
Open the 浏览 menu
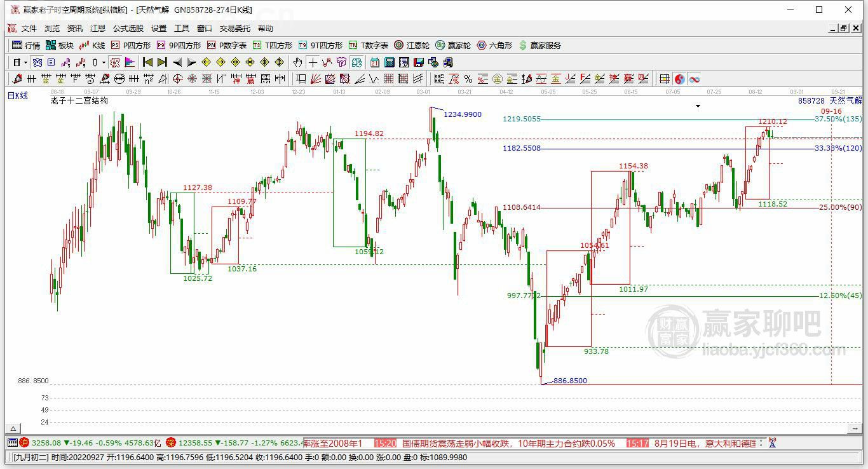pos(52,29)
